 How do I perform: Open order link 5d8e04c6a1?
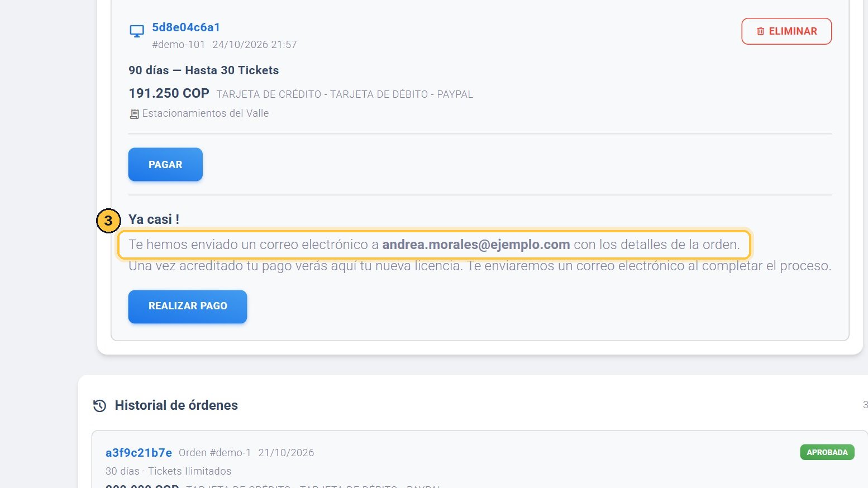186,27
